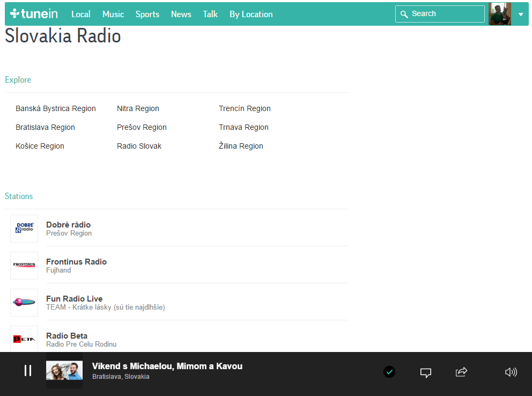
Task: Open the Radio Slovak link
Action: point(139,146)
